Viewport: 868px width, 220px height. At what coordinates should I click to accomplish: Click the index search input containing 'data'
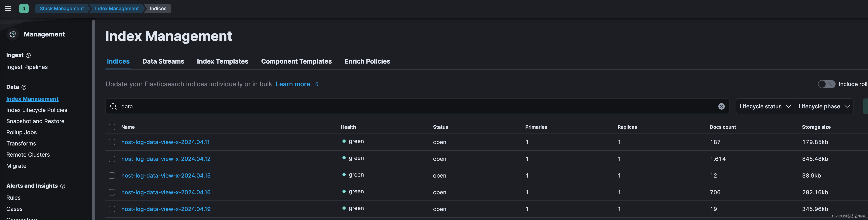(x=417, y=106)
